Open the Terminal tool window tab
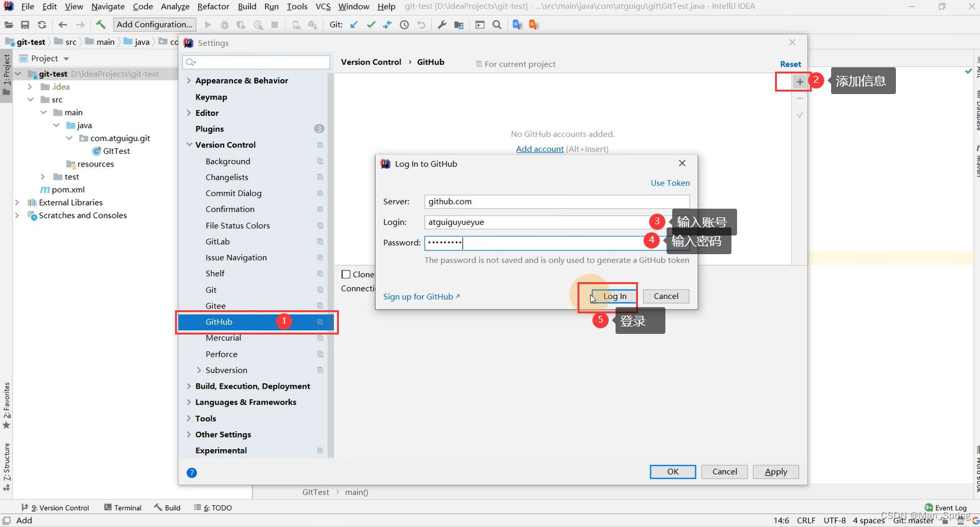Screen dimensions: 980x527 pyautogui.click(x=123, y=508)
